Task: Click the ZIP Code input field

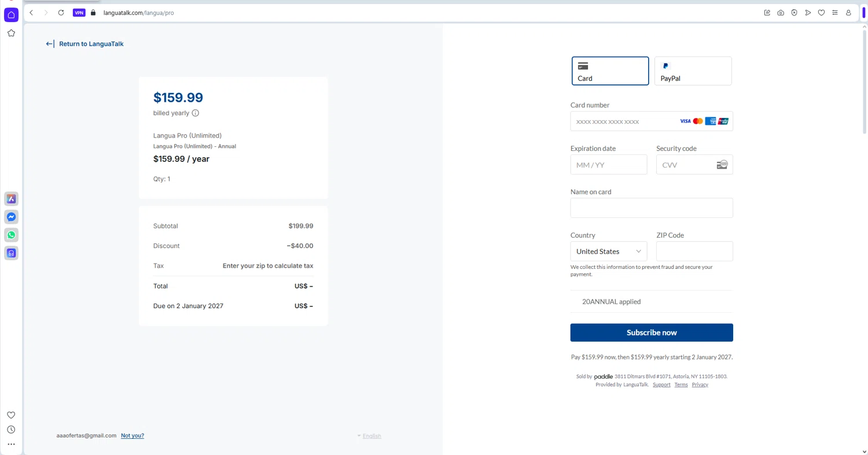Action: tap(694, 251)
